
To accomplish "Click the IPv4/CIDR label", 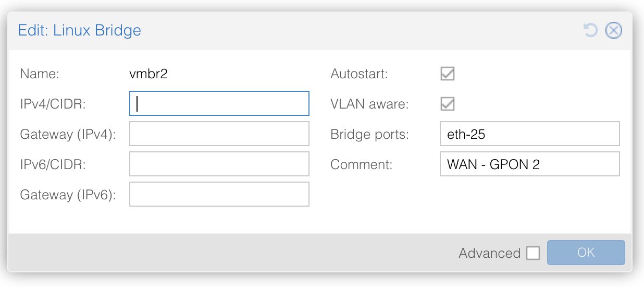I will pyautogui.click(x=53, y=104).
